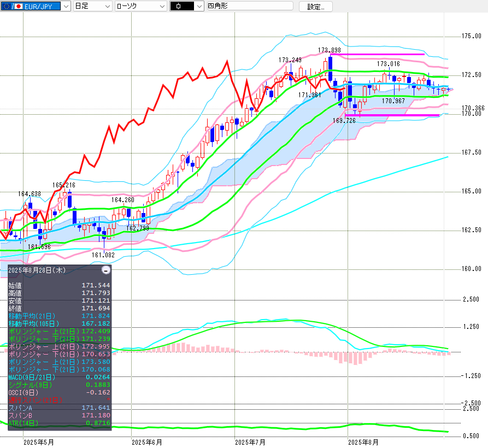
Task: Click the 四角形 drawing shape field
Action: [x=250, y=6]
